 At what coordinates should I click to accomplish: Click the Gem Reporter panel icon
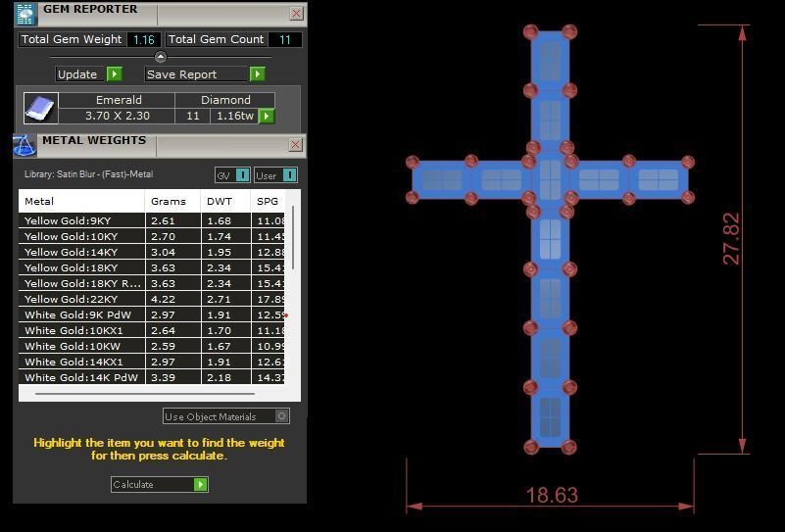pyautogui.click(x=25, y=14)
